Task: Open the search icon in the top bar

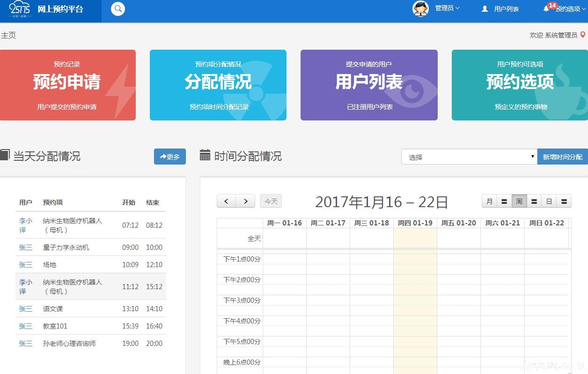Action: pyautogui.click(x=118, y=8)
